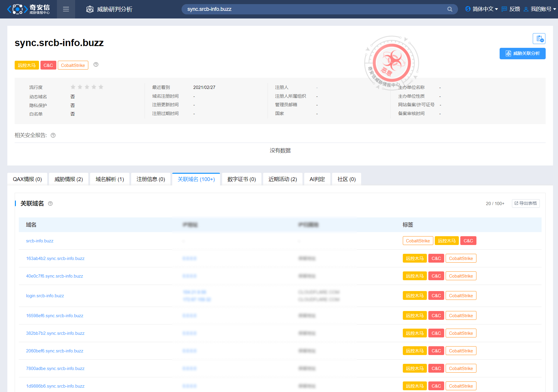The image size is (558, 392).
Task: Open the 注册信息 (0) tab
Action: click(x=151, y=179)
